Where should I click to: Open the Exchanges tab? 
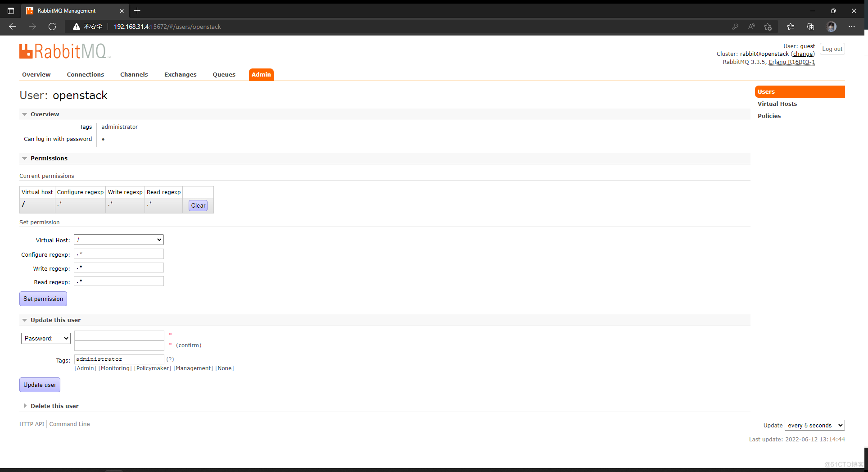tap(181, 74)
